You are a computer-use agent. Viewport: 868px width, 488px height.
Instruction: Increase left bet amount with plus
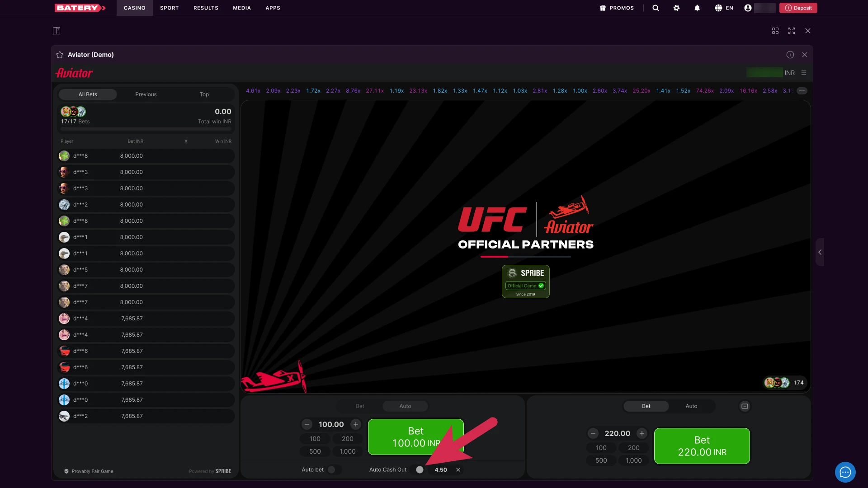(356, 424)
